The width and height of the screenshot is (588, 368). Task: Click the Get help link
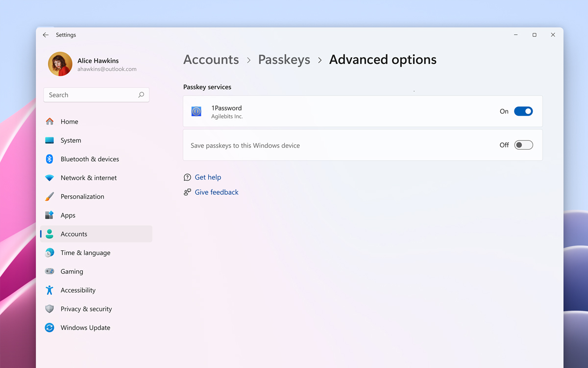(208, 177)
